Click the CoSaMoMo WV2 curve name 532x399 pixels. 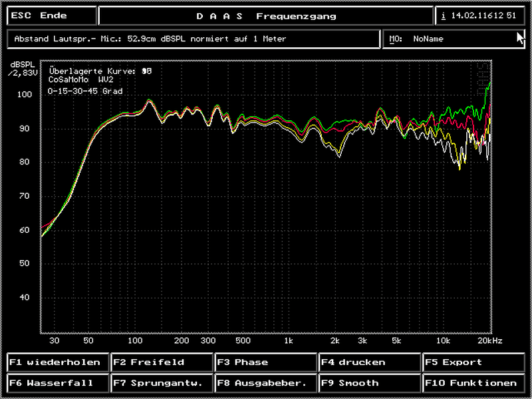pyautogui.click(x=81, y=78)
